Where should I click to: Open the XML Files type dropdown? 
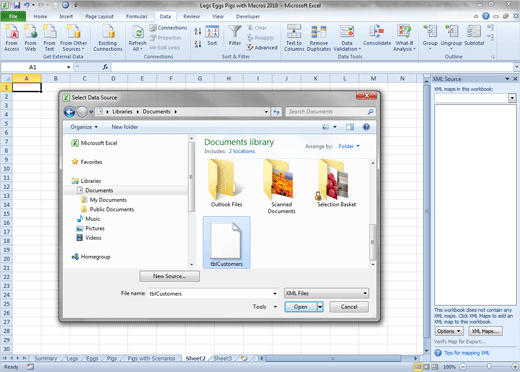326,293
